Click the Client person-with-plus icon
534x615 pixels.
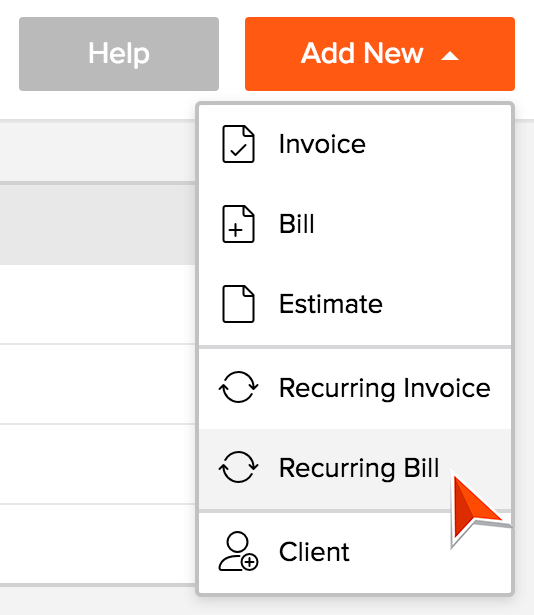[238, 551]
